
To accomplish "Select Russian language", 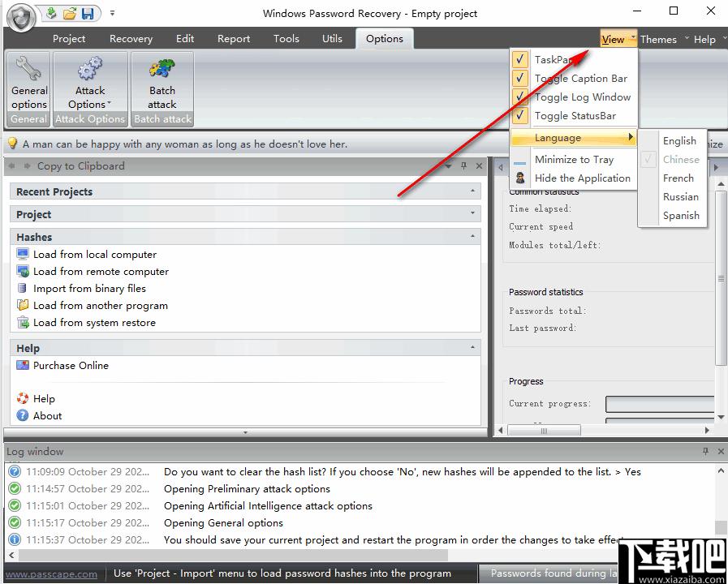I will click(681, 196).
